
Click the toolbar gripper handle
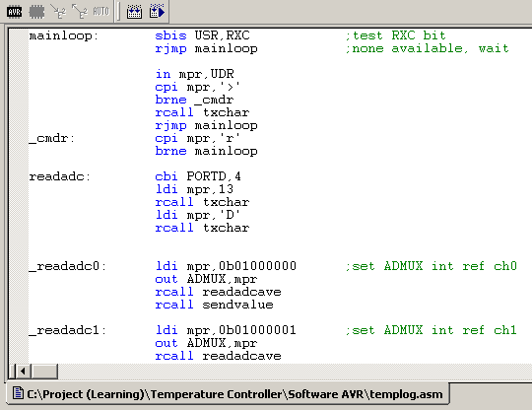click(118, 11)
